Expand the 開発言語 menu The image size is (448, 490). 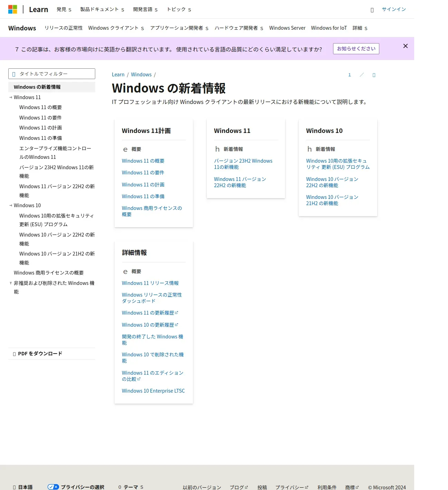pos(145,9)
